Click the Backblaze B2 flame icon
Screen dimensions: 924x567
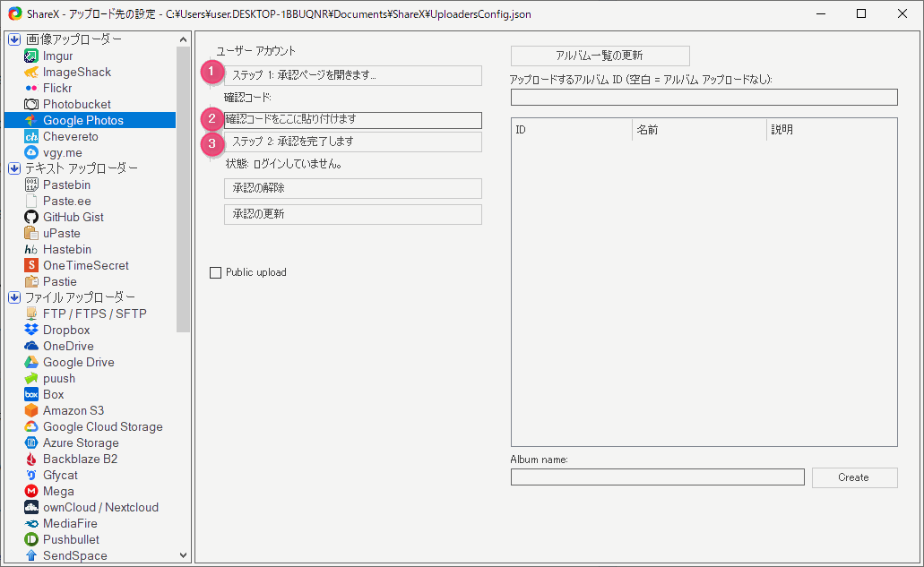31,460
